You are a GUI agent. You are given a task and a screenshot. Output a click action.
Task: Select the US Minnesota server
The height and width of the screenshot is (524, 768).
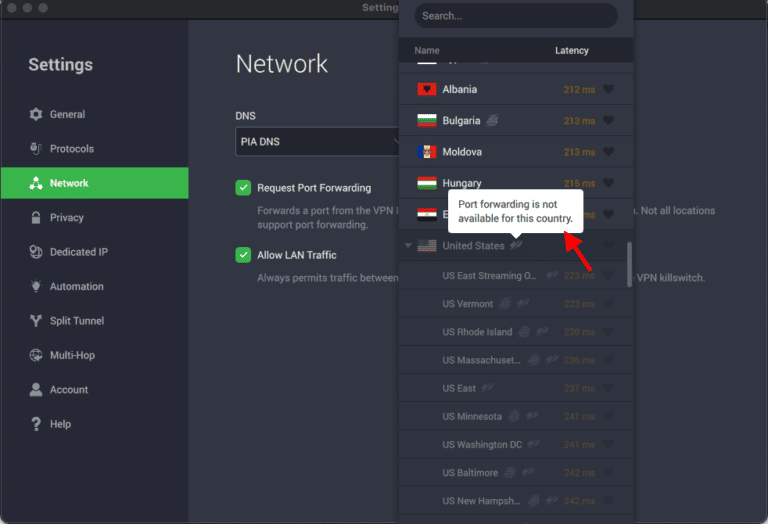pos(516,417)
